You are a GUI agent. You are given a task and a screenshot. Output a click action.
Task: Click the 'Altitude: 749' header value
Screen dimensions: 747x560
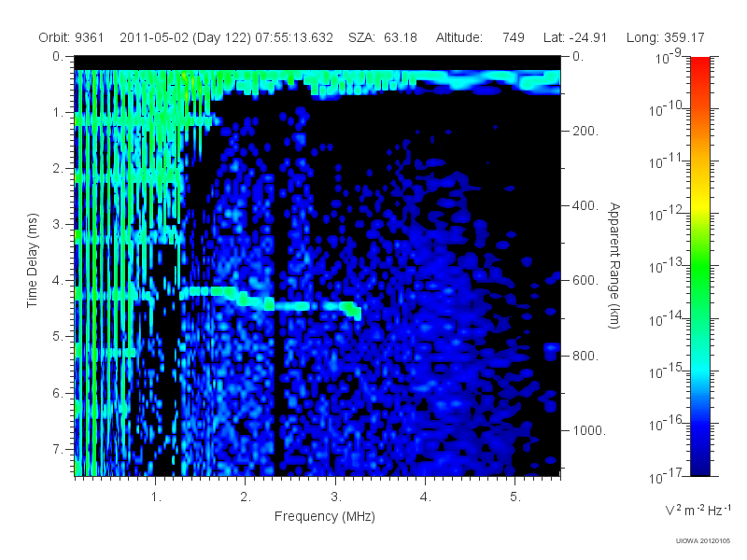[480, 37]
